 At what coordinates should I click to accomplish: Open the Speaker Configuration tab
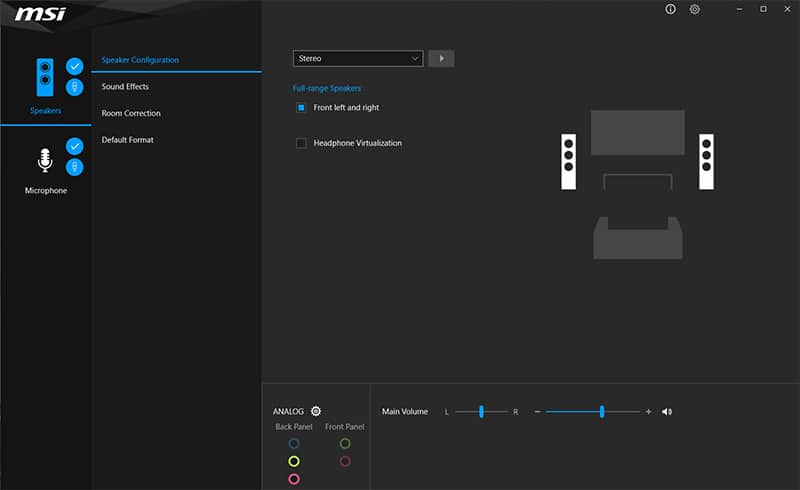140,60
